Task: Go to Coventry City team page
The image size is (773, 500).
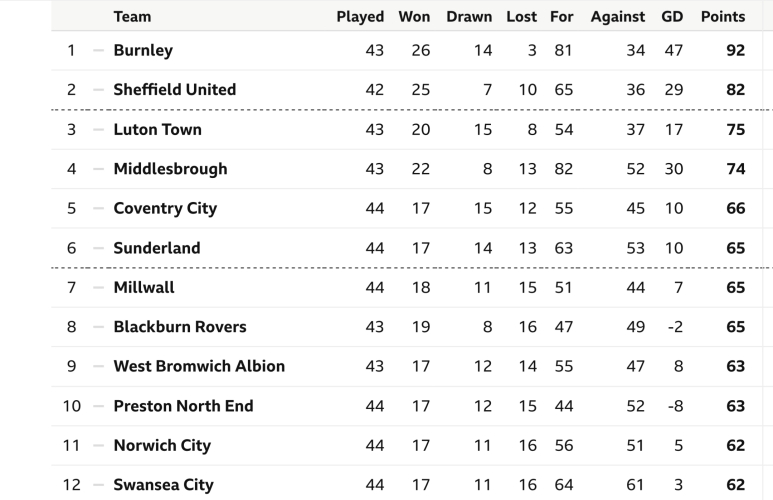Action: (x=165, y=208)
